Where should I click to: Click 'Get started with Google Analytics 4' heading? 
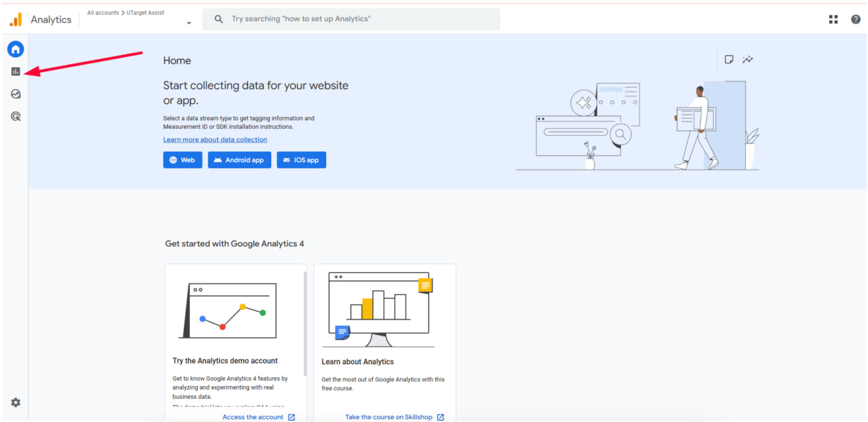click(x=235, y=244)
